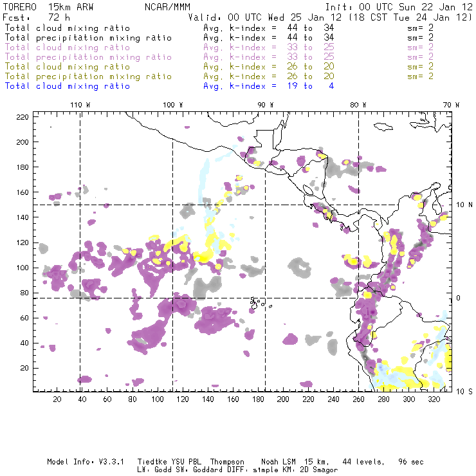Screen dimensions: 476x476
Task: Select the '80 W' longitude label
Action: pyautogui.click(x=358, y=105)
